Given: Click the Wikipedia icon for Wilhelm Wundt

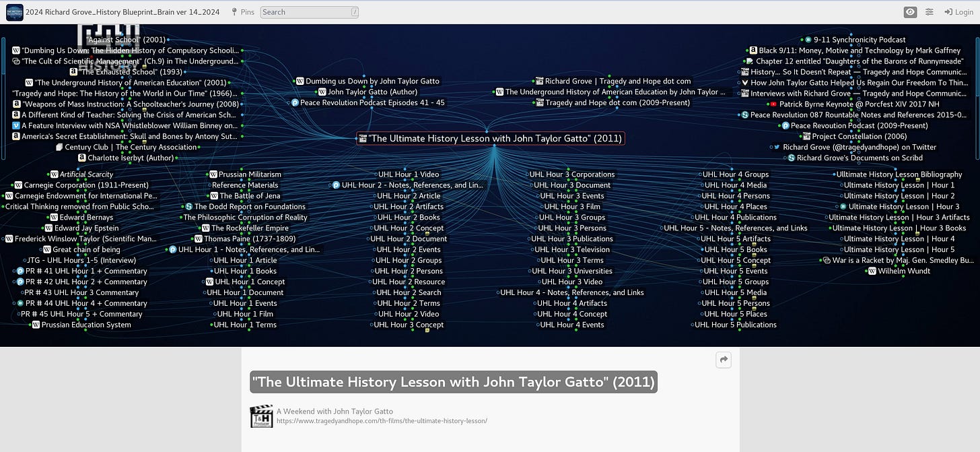Looking at the screenshot, I should [x=873, y=271].
